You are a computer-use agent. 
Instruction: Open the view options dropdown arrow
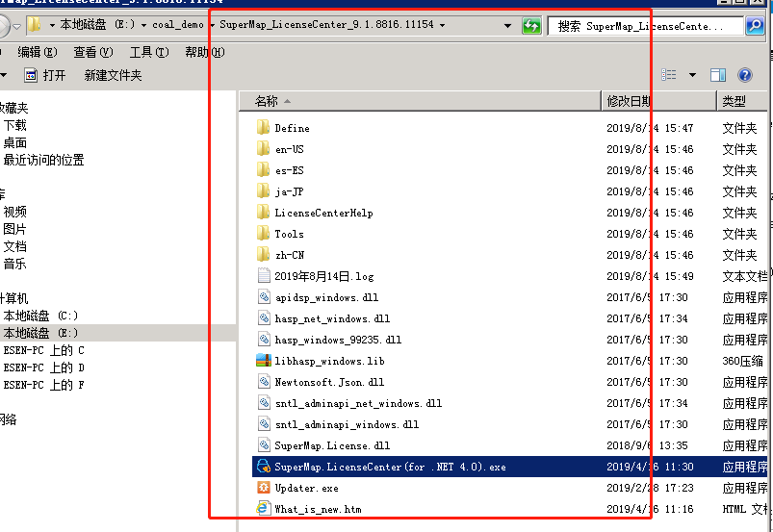pos(692,75)
